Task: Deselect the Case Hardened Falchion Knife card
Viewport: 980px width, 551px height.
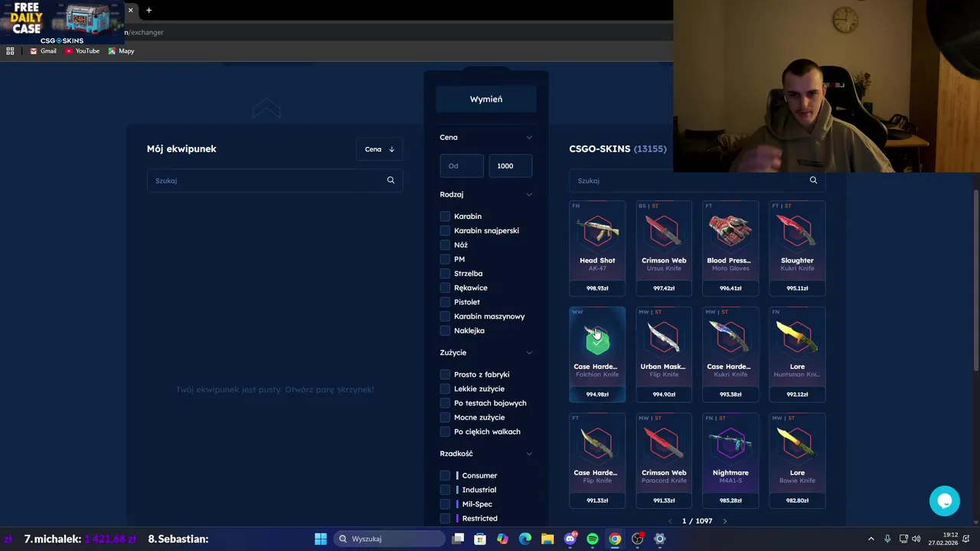Action: 597,354
